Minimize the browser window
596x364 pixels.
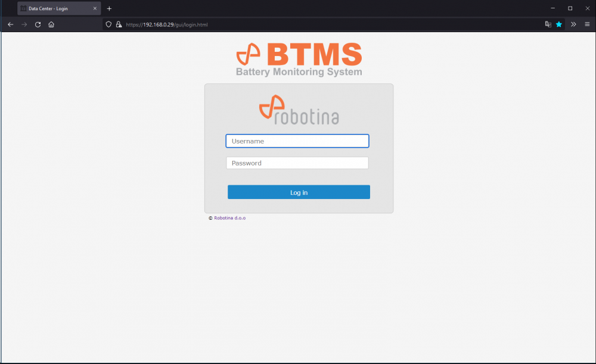[553, 8]
